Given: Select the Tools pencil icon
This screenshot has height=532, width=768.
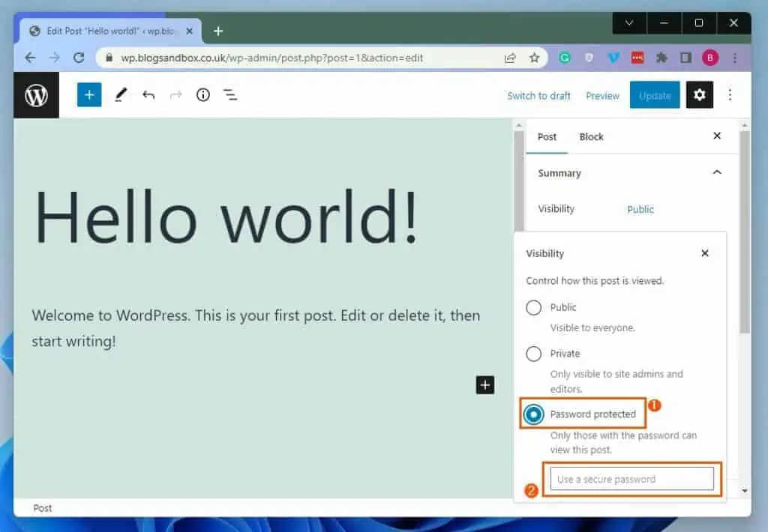Looking at the screenshot, I should tap(121, 94).
